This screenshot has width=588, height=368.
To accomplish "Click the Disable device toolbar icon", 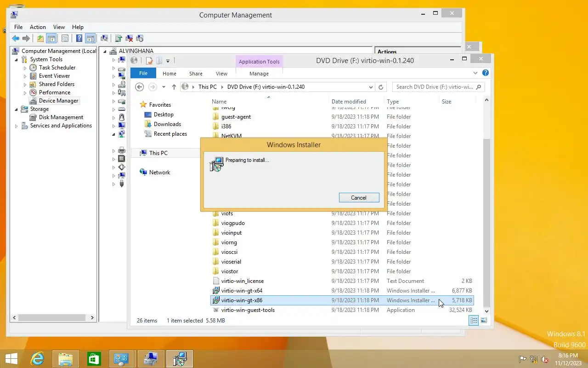I will tap(140, 39).
